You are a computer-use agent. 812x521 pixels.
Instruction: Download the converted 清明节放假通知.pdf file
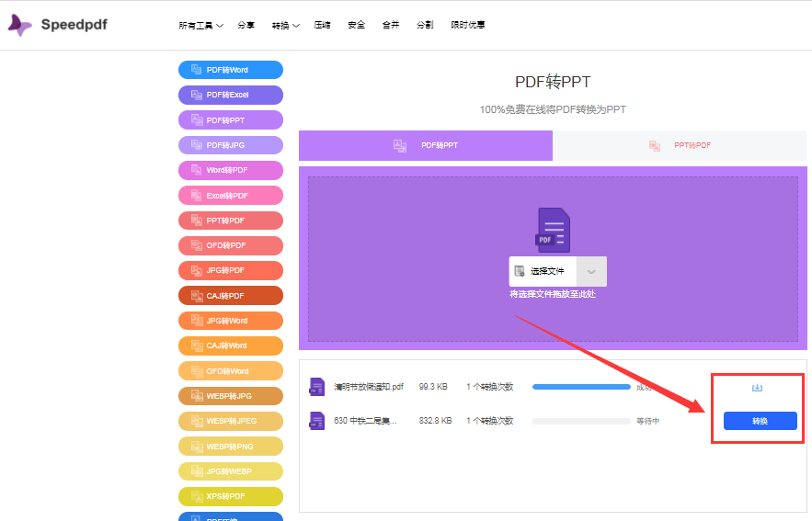[757, 388]
